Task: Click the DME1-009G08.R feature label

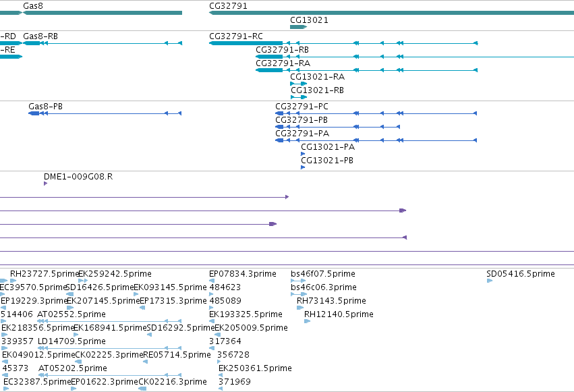Action: coord(78,177)
